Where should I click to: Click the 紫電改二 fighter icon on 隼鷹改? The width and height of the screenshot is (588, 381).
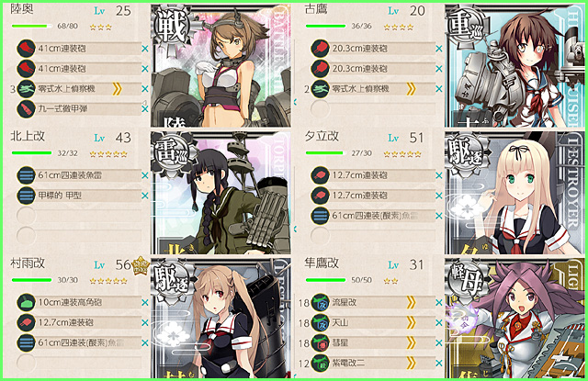(x=320, y=363)
